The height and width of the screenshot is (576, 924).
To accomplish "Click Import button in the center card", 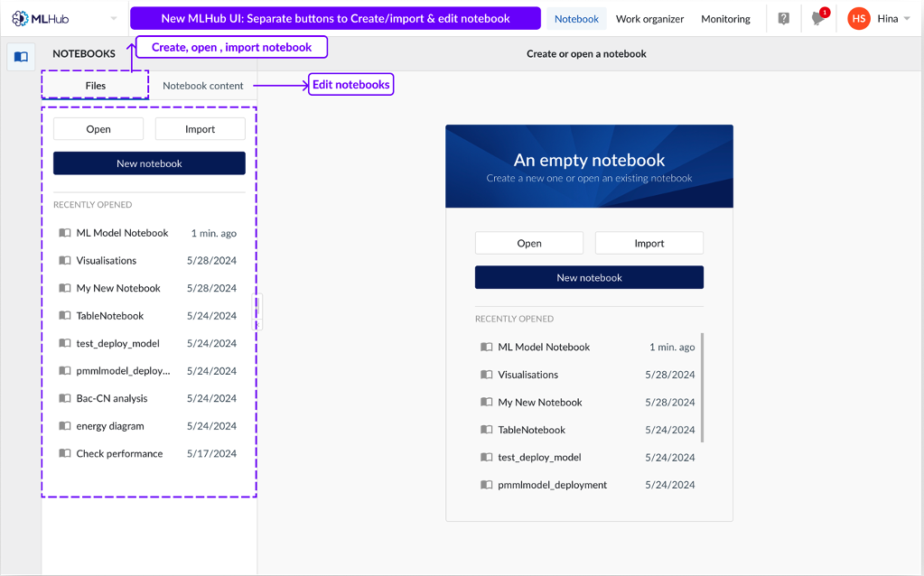I will click(x=649, y=243).
